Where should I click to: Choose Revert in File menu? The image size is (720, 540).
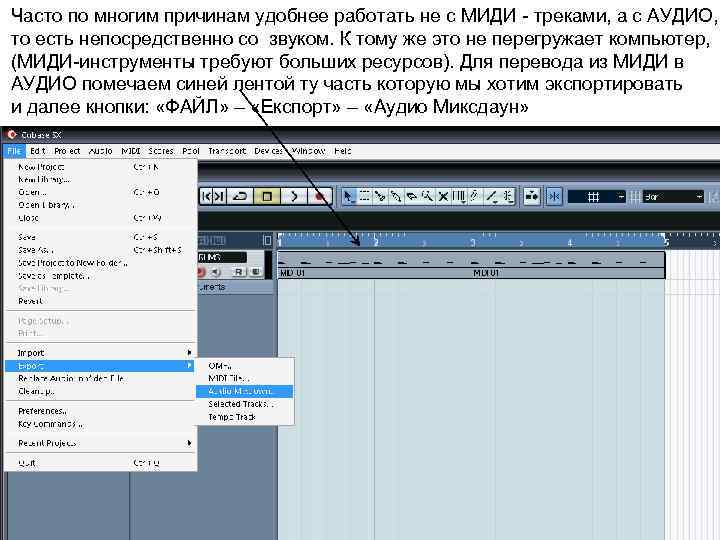101,301
